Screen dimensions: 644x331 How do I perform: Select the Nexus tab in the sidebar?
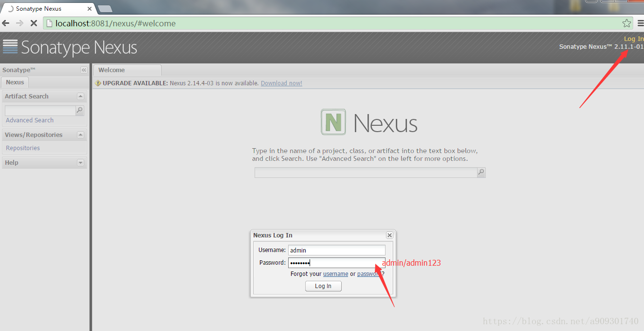[x=15, y=82]
